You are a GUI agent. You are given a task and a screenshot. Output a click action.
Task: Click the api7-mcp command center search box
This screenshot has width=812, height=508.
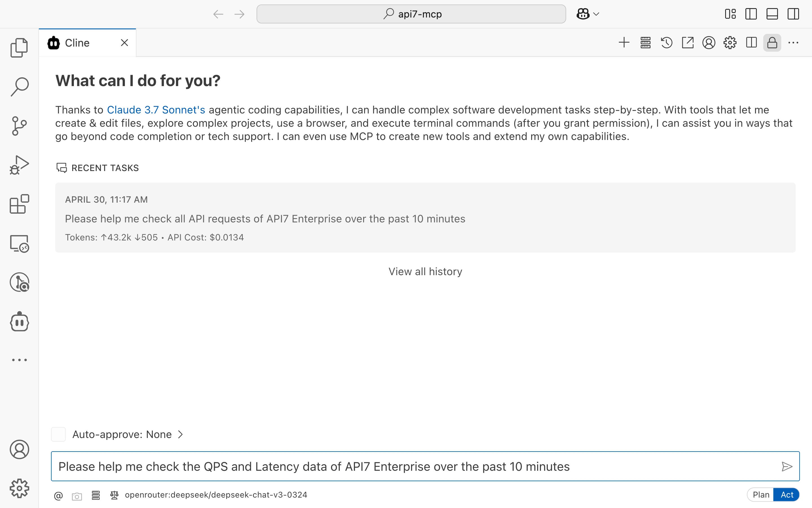click(x=411, y=14)
